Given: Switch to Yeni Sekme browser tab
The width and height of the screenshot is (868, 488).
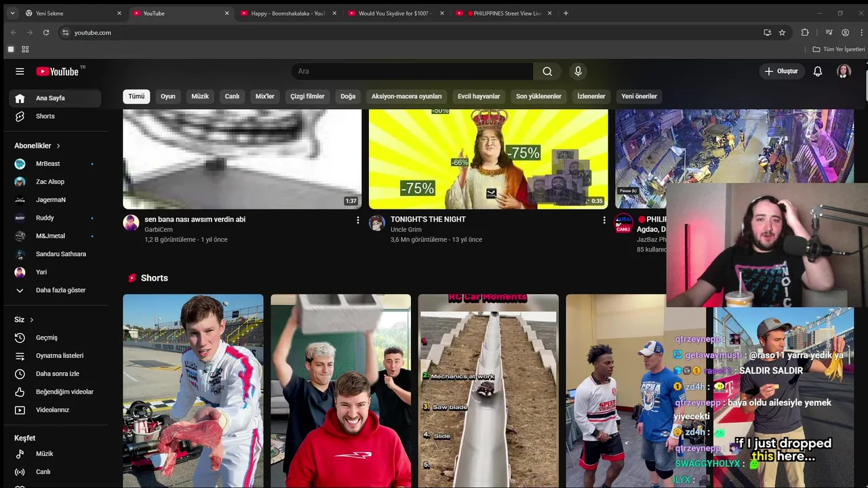Looking at the screenshot, I should pyautogui.click(x=73, y=13).
